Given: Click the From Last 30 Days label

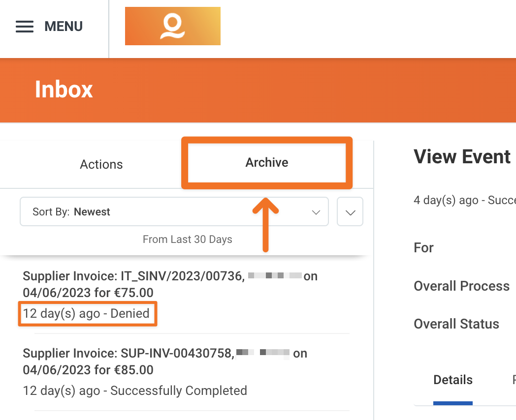Looking at the screenshot, I should [187, 240].
